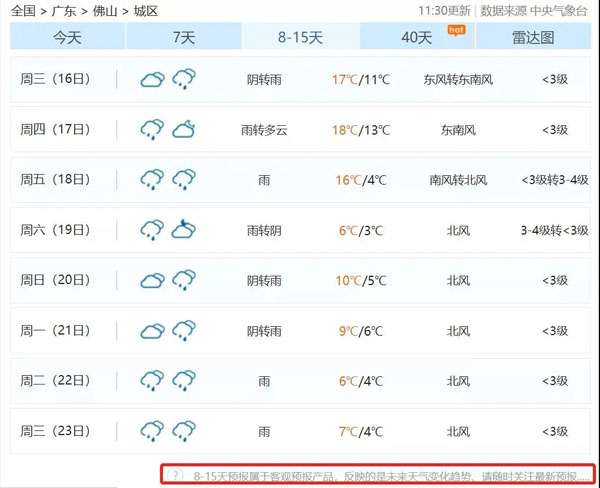Open the 40天 forecast tab

[x=416, y=37]
